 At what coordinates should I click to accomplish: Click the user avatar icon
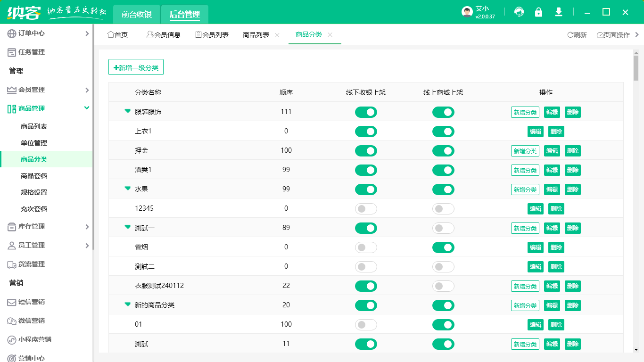(467, 12)
